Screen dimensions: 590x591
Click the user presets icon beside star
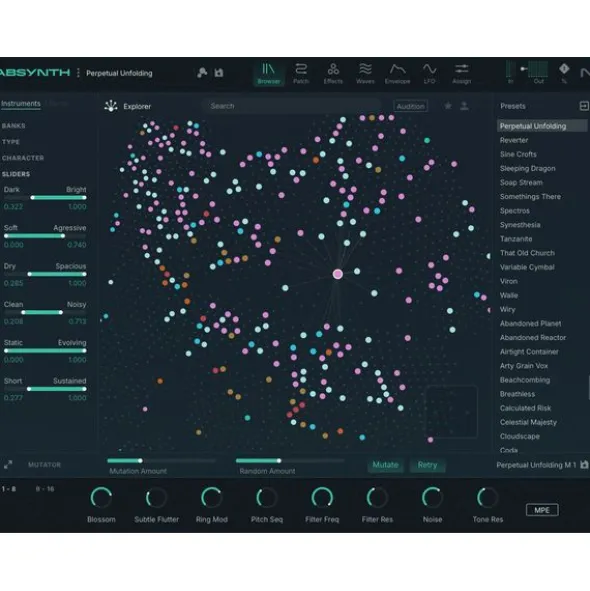pos(464,106)
